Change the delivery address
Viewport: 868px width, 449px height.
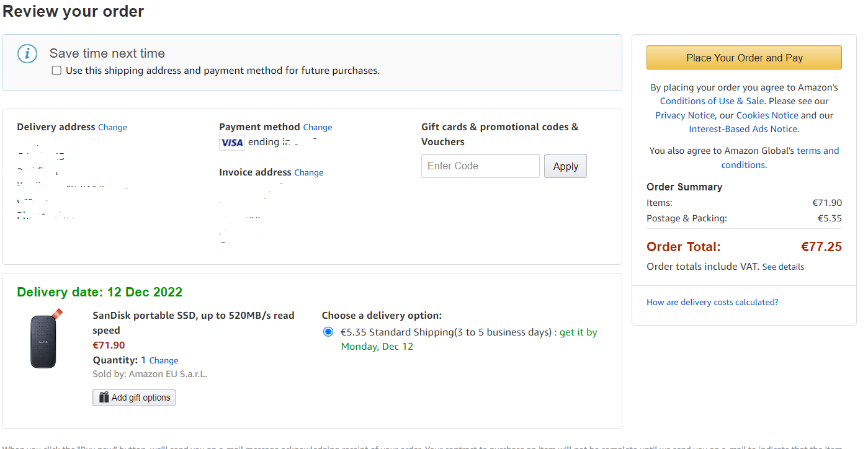(x=112, y=127)
